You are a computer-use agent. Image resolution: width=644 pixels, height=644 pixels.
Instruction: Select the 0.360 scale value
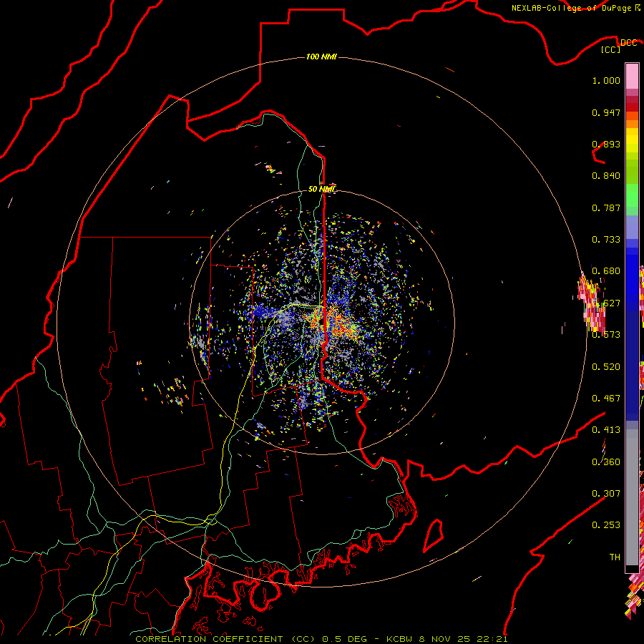(x=606, y=462)
